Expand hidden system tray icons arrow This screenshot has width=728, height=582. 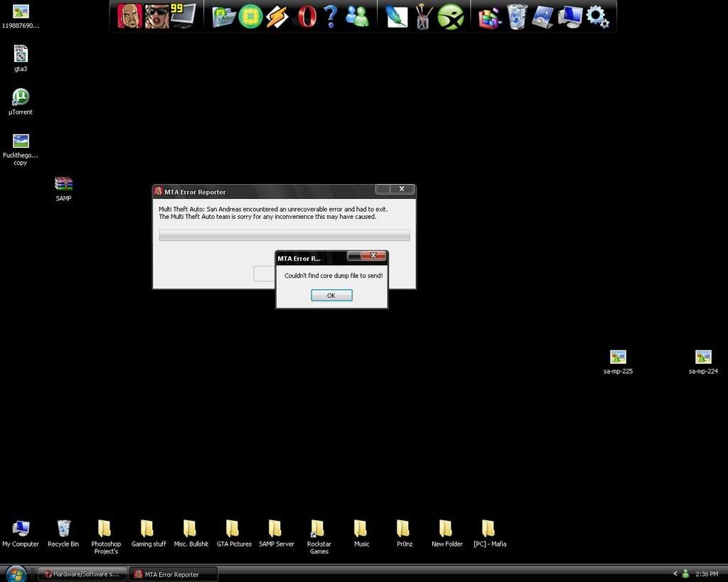tap(675, 573)
